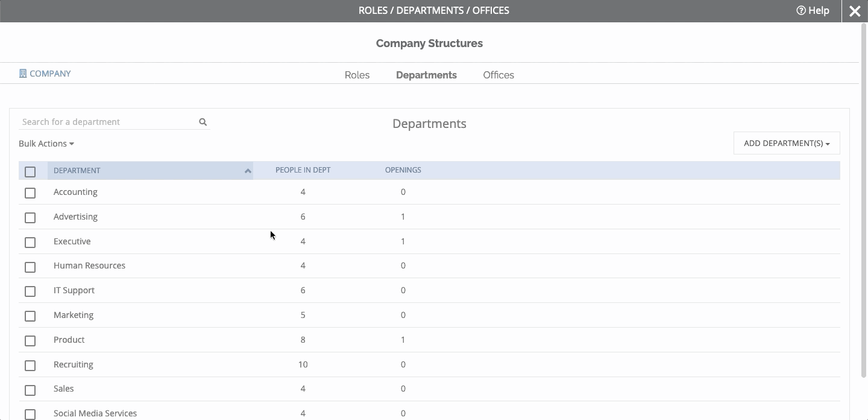Click Advertising's openings value 1
This screenshot has width=868, height=420.
403,217
